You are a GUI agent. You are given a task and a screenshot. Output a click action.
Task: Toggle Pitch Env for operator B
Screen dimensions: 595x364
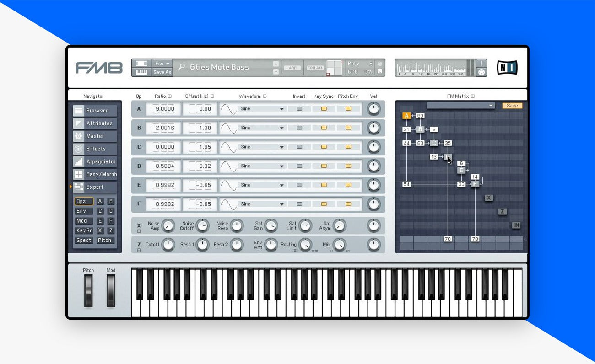click(x=348, y=128)
